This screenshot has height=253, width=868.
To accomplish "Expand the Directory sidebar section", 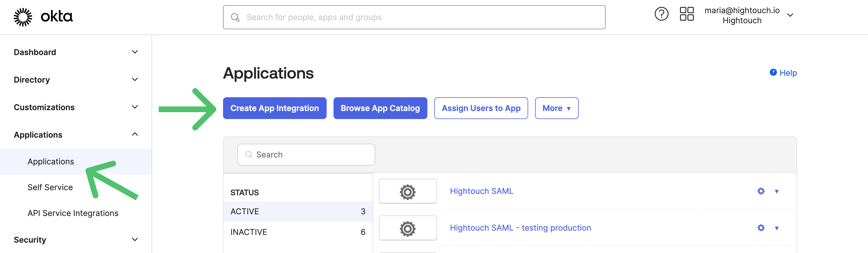I will click(x=134, y=80).
